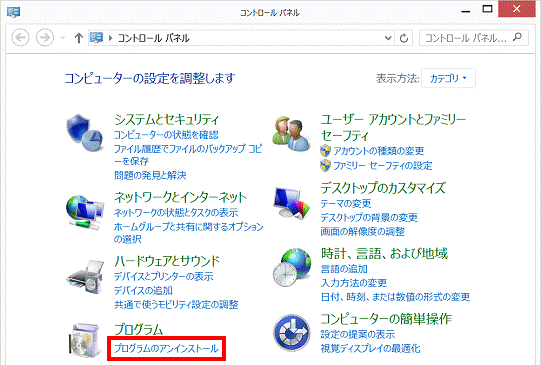Open プログラム category heading
This screenshot has width=541, height=365.
pyautogui.click(x=138, y=329)
